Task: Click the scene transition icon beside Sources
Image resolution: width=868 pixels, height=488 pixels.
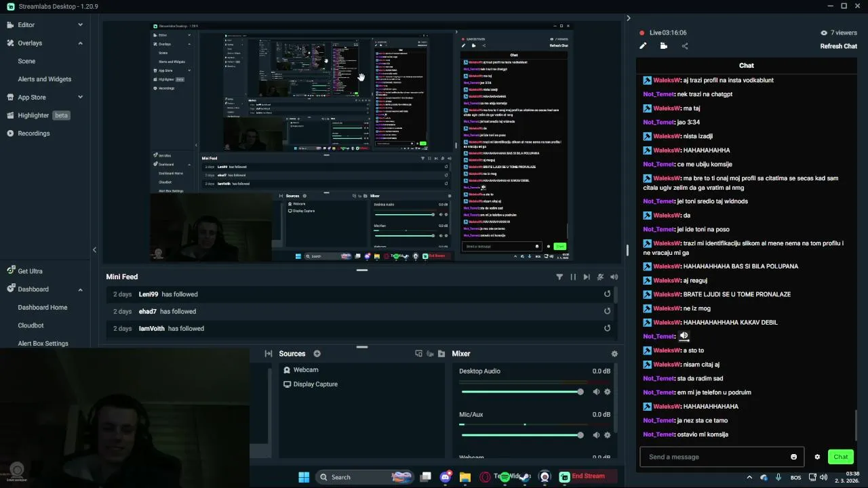Action: click(269, 354)
